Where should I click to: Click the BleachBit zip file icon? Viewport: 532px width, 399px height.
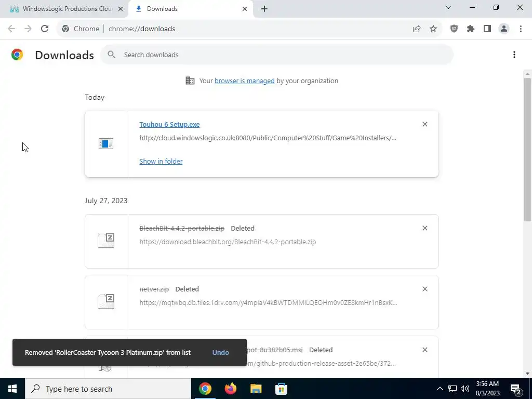click(x=106, y=241)
